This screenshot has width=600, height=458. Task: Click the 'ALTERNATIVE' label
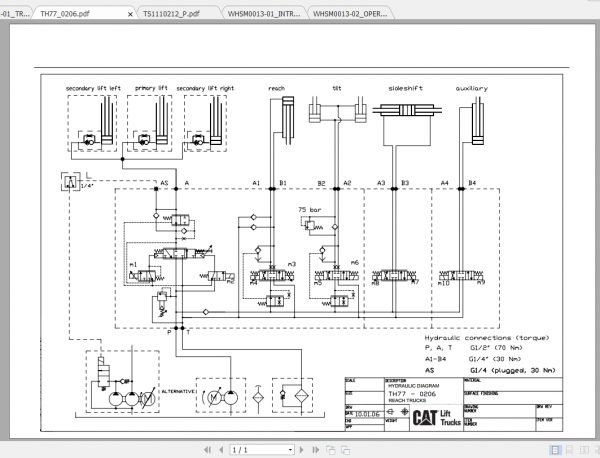(178, 392)
